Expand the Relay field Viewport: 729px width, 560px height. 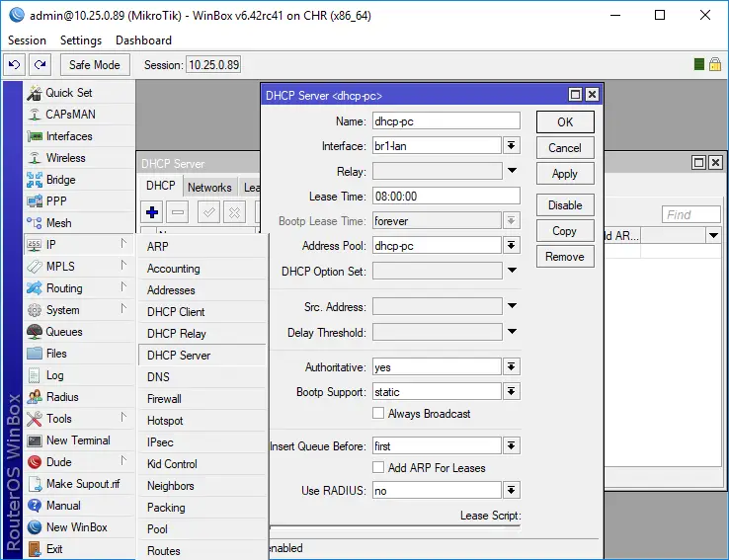(x=512, y=171)
